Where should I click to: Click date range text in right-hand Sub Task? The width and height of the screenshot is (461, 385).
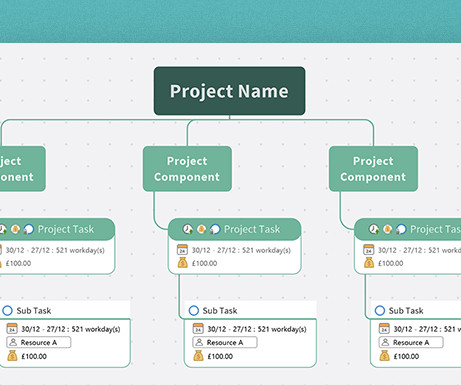point(427,329)
